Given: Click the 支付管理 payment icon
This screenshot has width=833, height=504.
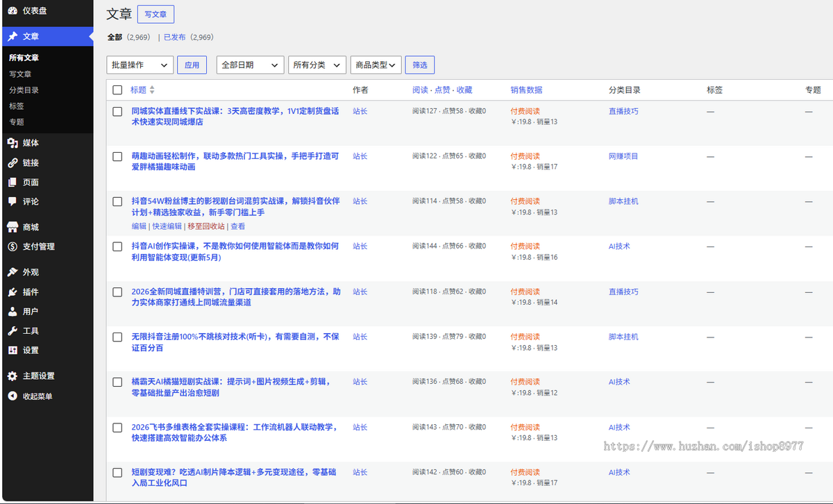Looking at the screenshot, I should click(x=12, y=246).
